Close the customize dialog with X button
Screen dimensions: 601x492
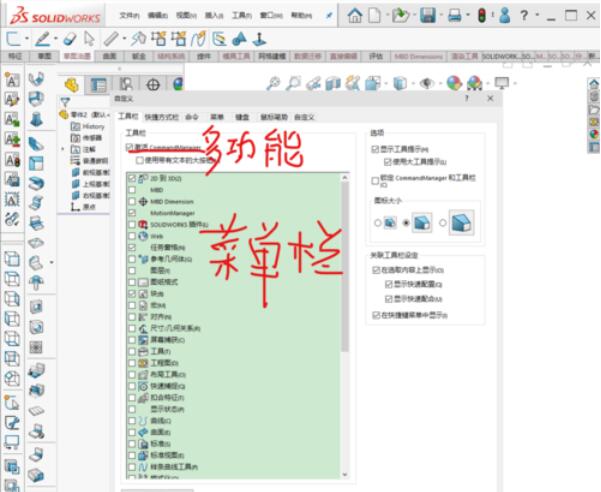(x=490, y=98)
